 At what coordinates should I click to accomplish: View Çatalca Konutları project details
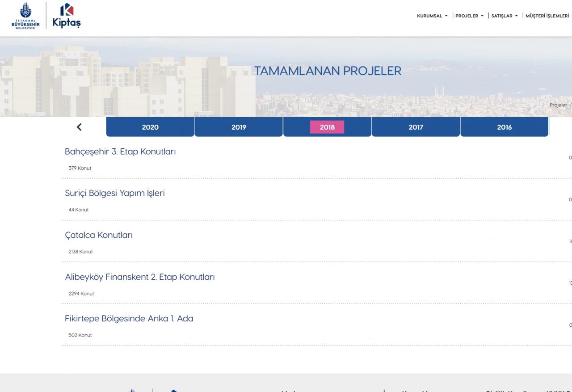[99, 235]
